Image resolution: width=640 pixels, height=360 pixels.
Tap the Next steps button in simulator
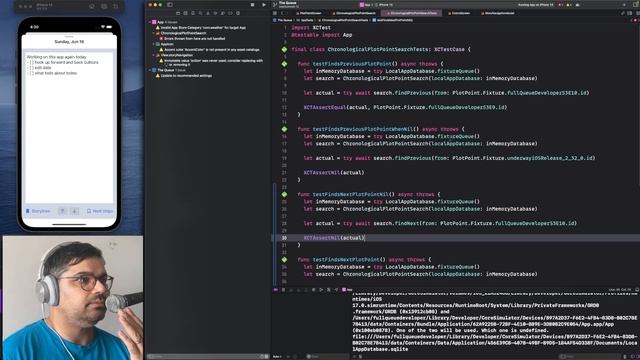click(x=100, y=211)
